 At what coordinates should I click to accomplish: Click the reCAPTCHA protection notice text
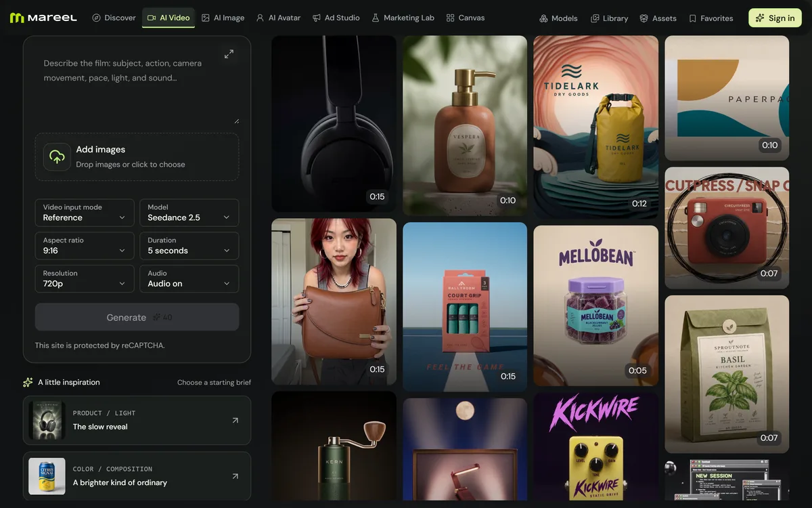point(100,345)
